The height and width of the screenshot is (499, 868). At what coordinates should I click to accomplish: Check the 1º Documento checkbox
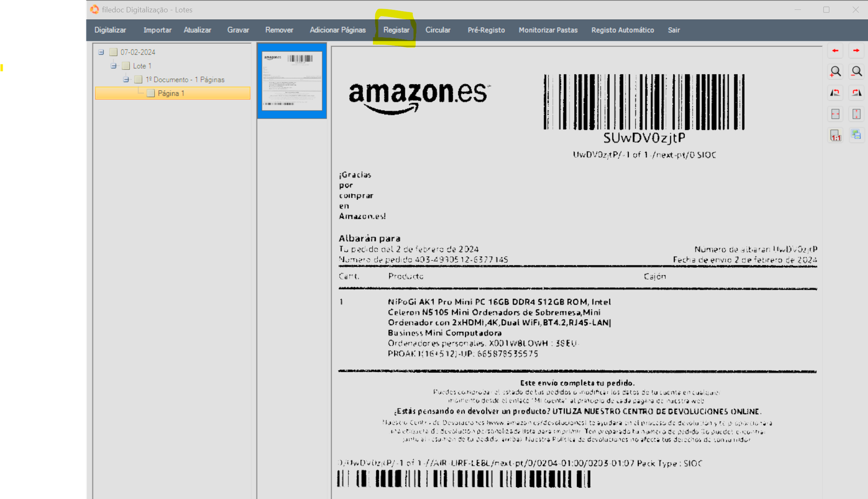click(x=138, y=79)
